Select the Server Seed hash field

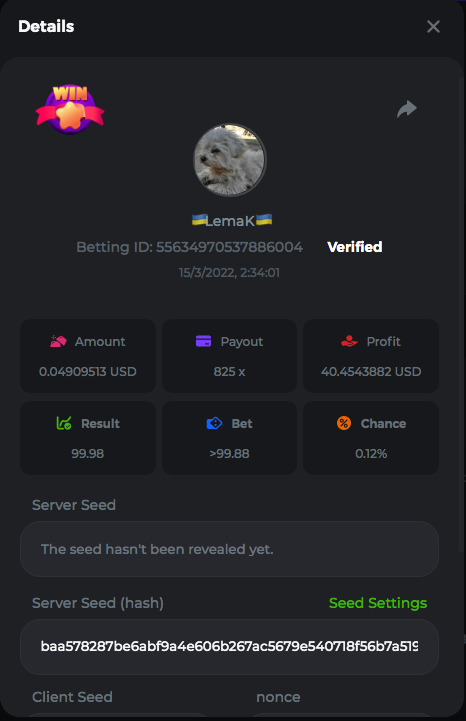pyautogui.click(x=229, y=647)
